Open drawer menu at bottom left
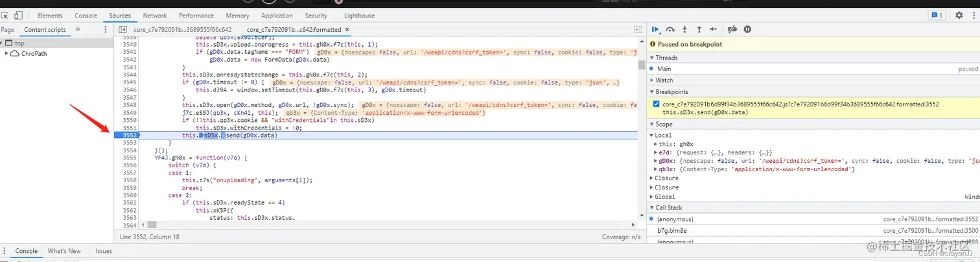This screenshot has height=262, width=980. tap(5, 251)
